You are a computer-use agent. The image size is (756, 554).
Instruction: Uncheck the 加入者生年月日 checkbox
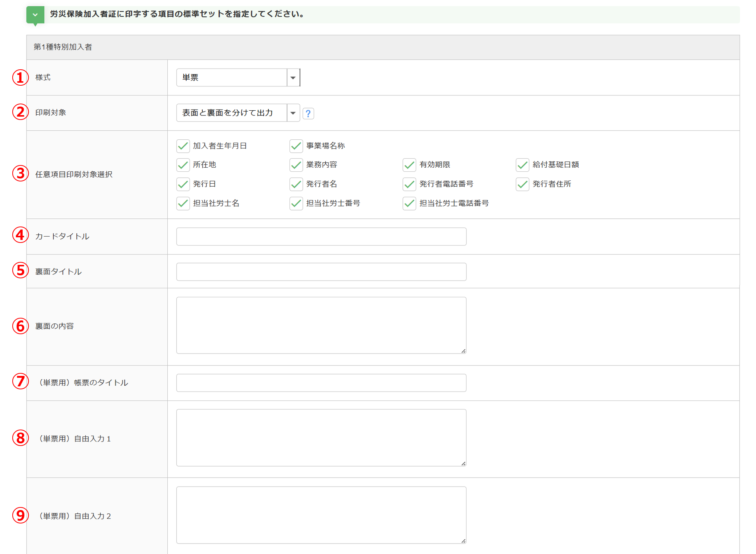[183, 146]
